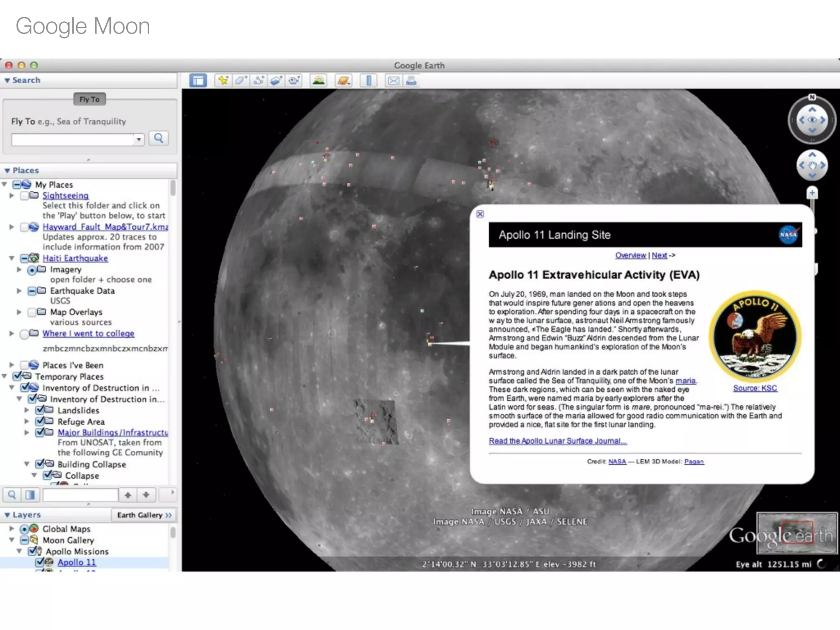
Task: Zoom in with the plus button
Action: pyautogui.click(x=812, y=193)
